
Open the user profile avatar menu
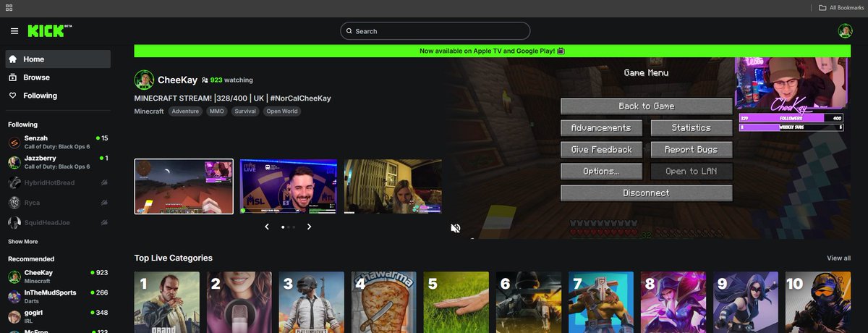coord(845,31)
